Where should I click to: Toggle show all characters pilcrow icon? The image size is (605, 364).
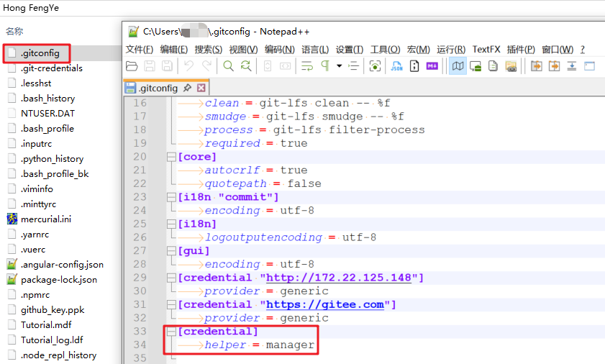click(x=325, y=66)
